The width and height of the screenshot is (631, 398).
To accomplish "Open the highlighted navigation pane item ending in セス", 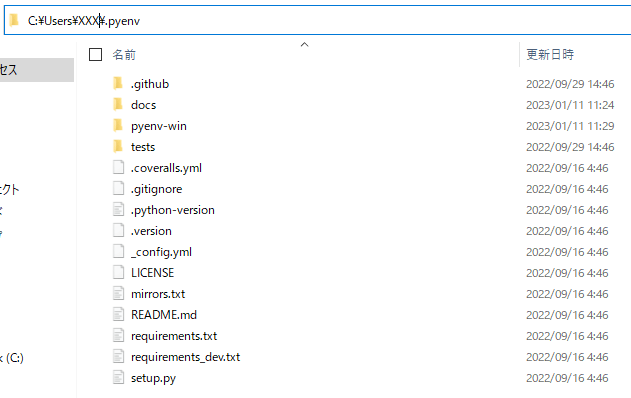I will coord(37,70).
